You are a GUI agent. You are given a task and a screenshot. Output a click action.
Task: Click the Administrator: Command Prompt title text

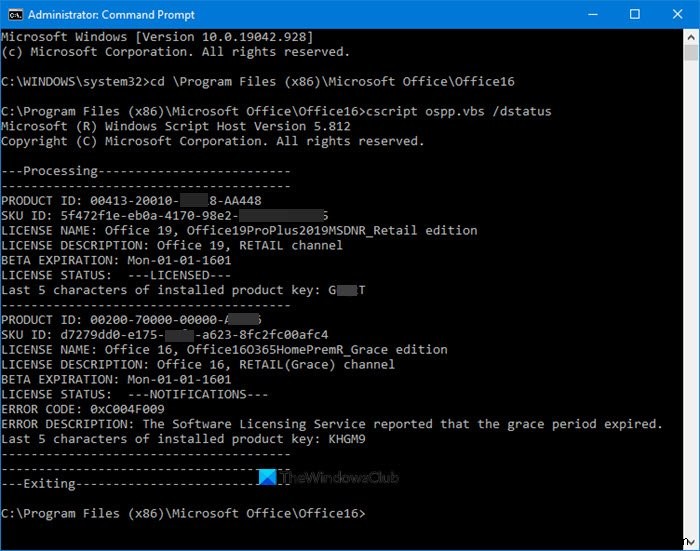point(111,15)
